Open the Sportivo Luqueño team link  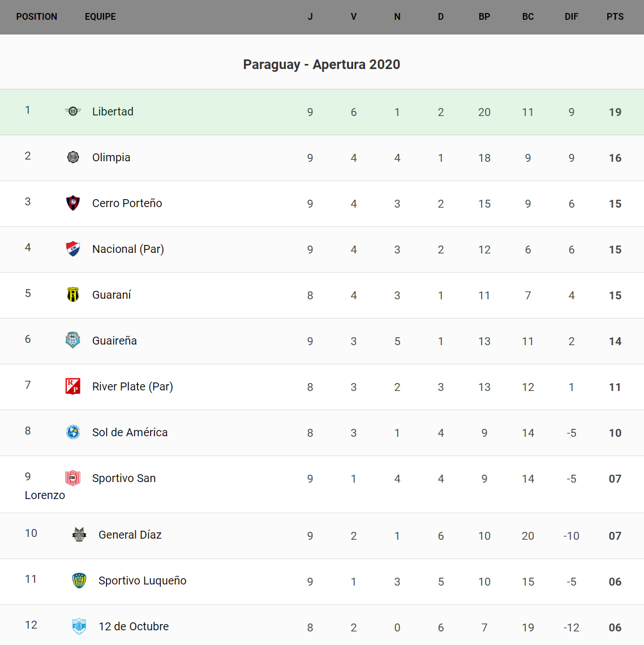[142, 580]
